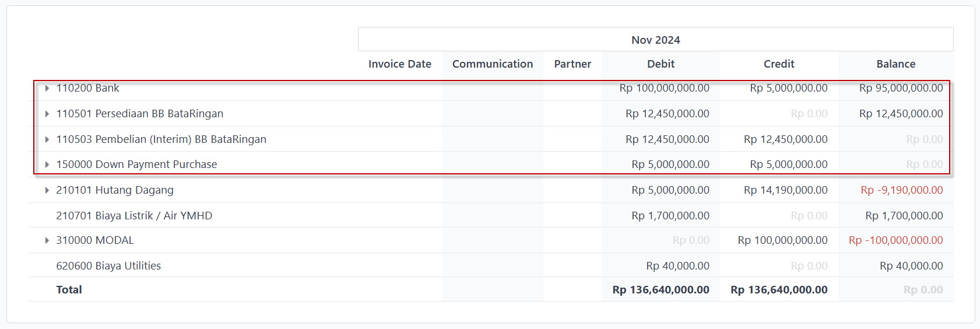Click Biaya Utilities debit Rp 40,000.00

click(x=677, y=266)
